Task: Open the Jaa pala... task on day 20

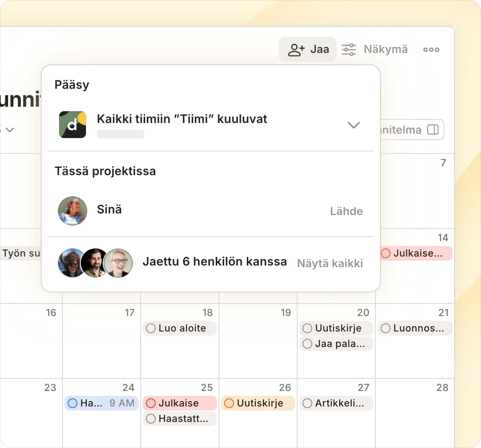Action: (340, 344)
